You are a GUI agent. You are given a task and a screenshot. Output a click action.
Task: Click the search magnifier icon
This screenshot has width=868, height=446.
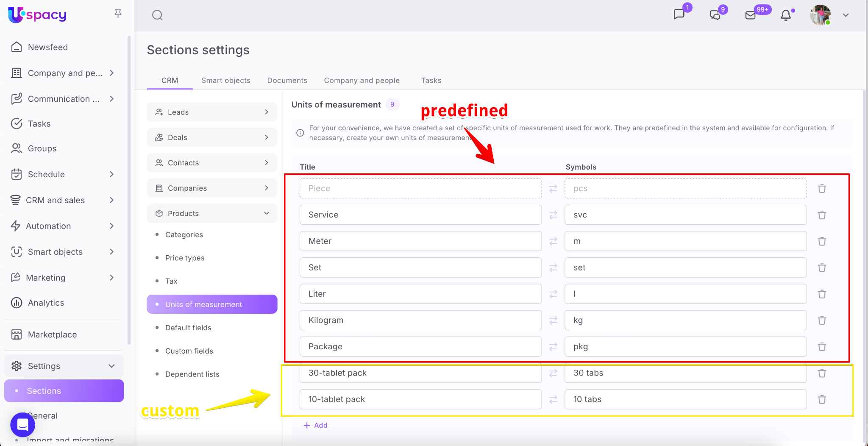coord(157,15)
